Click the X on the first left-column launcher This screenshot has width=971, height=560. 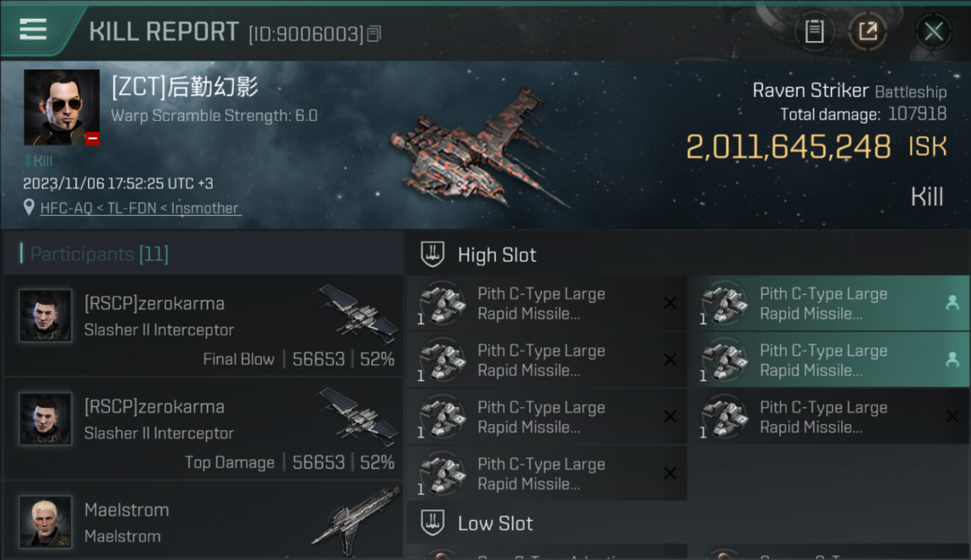click(670, 303)
